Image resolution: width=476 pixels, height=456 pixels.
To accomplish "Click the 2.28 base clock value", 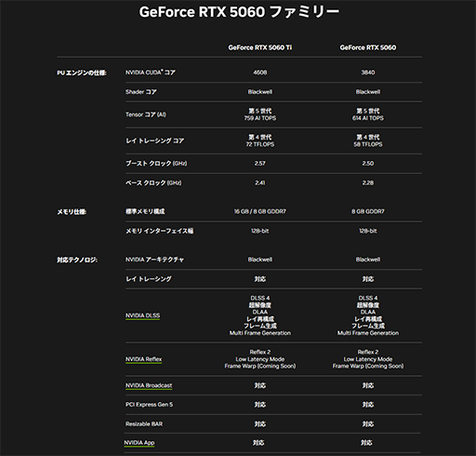I will 368,182.
